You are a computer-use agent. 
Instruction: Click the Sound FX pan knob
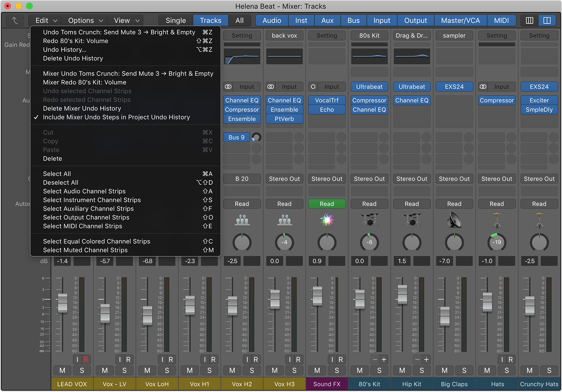tap(327, 242)
